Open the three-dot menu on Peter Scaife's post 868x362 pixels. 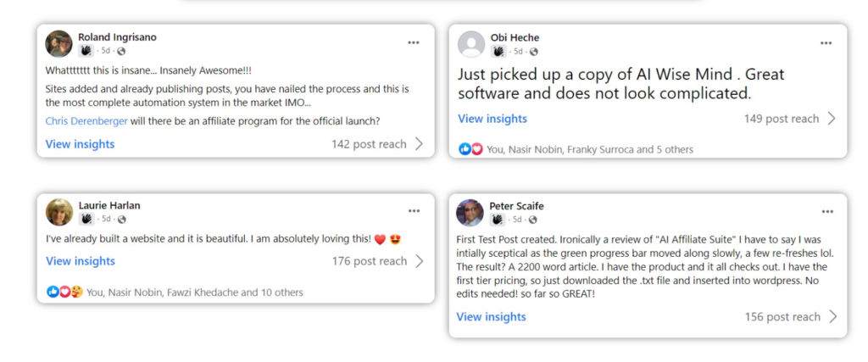(827, 211)
